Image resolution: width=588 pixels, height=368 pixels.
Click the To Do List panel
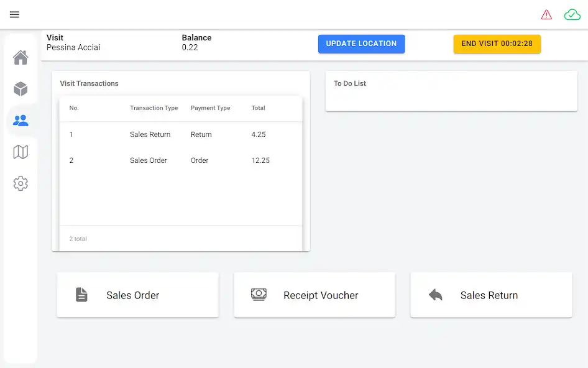(x=451, y=91)
